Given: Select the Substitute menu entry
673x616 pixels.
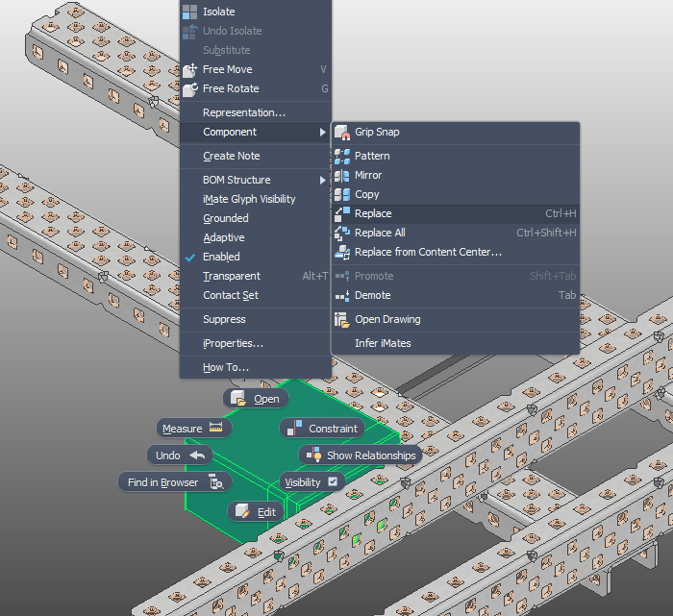Looking at the screenshot, I should coord(256,50).
